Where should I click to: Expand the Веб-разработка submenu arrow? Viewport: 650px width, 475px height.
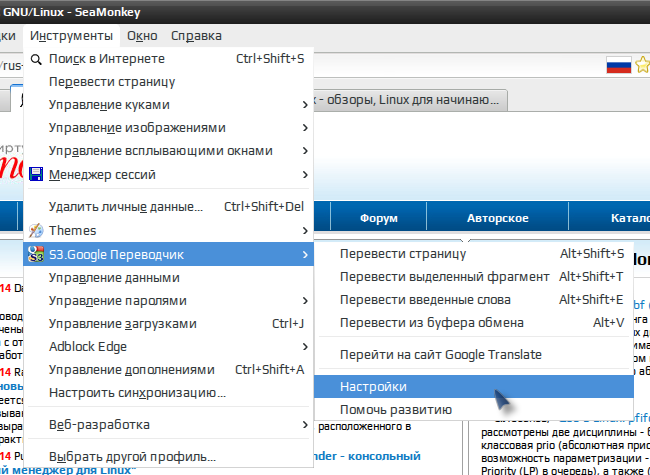[305, 424]
